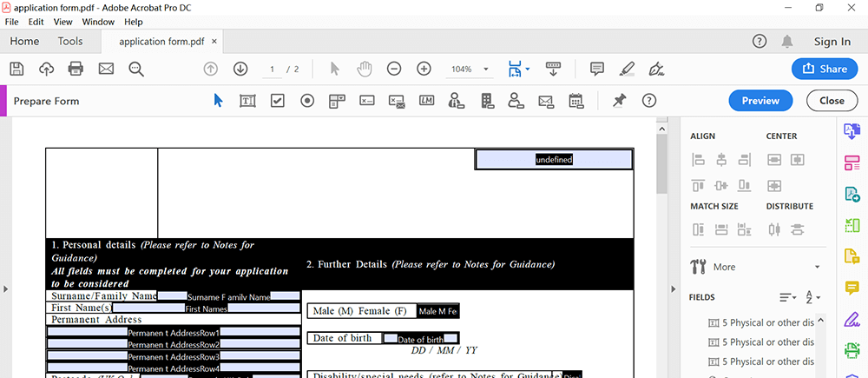Select the Add Text Field tool
868x378 pixels.
(247, 101)
